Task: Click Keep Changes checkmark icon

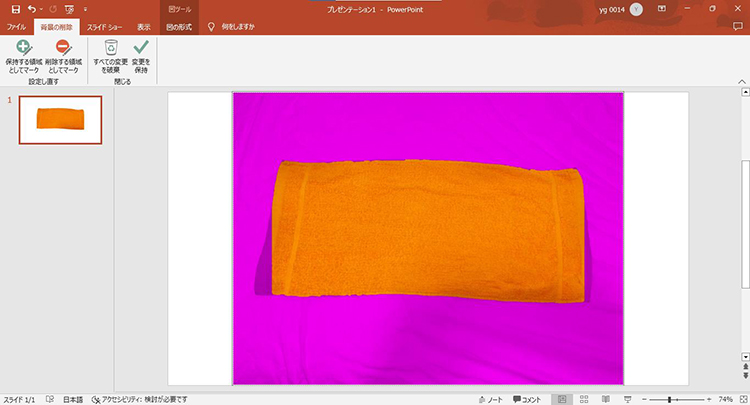Action: coord(140,48)
